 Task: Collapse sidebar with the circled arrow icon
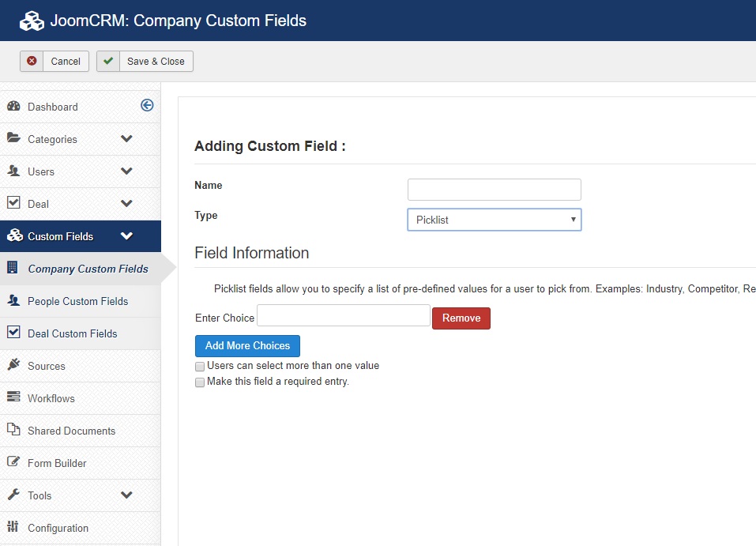tap(147, 105)
